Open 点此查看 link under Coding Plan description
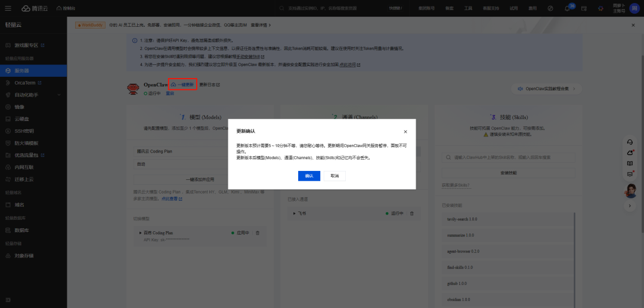Screen dimensions: 644x308 [x=172, y=198]
